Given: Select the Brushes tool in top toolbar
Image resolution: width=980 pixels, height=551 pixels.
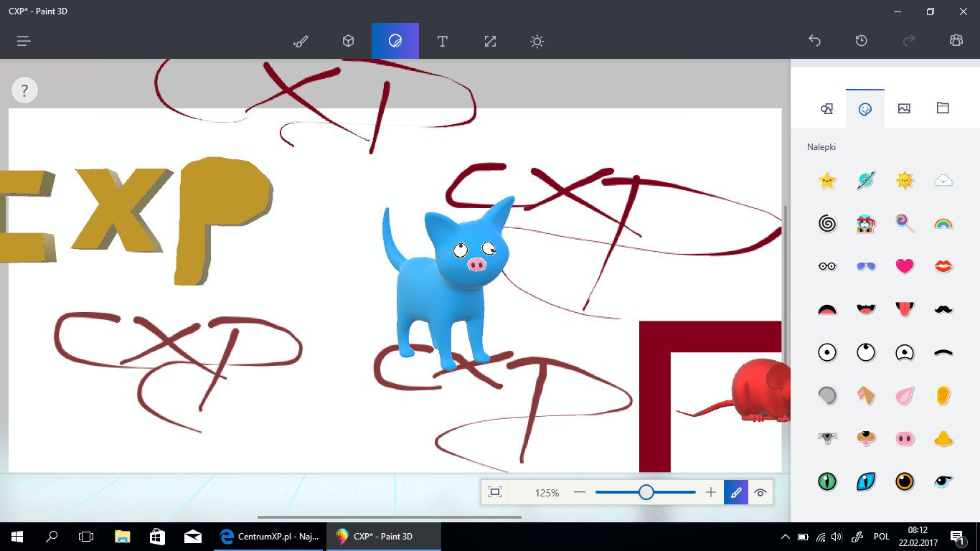Looking at the screenshot, I should click(x=301, y=41).
